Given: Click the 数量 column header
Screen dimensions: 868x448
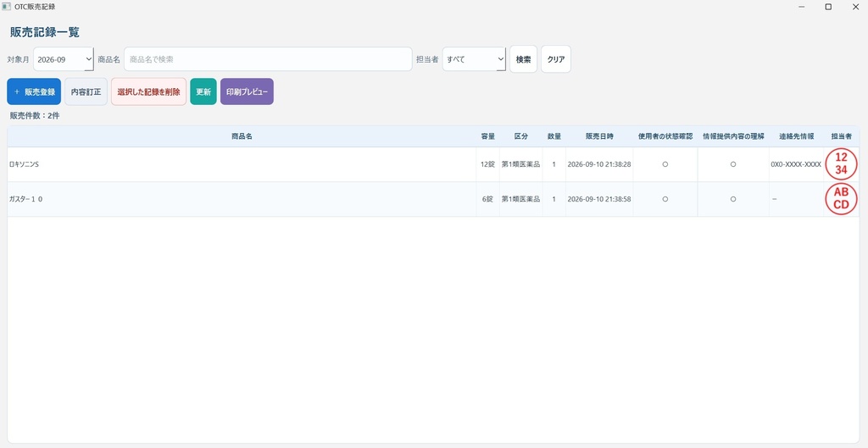Looking at the screenshot, I should [554, 136].
